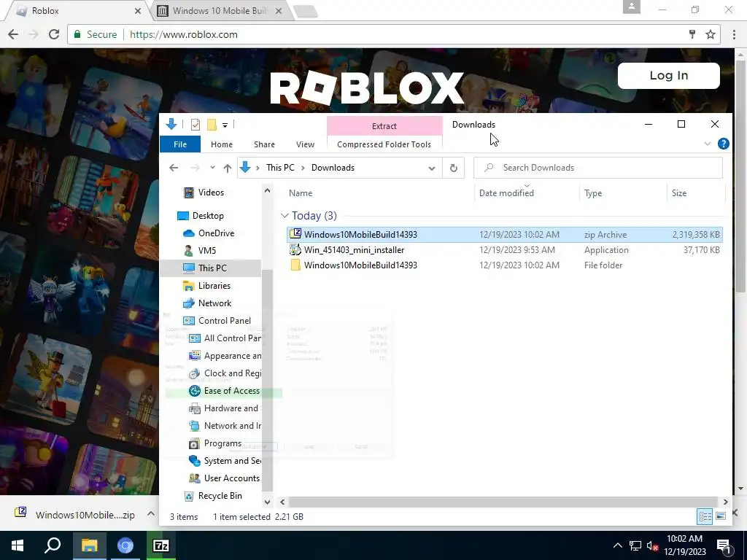Switch to the Windows 10 Mobile Build Chrome tab
The image size is (747, 560).
coord(219,10)
